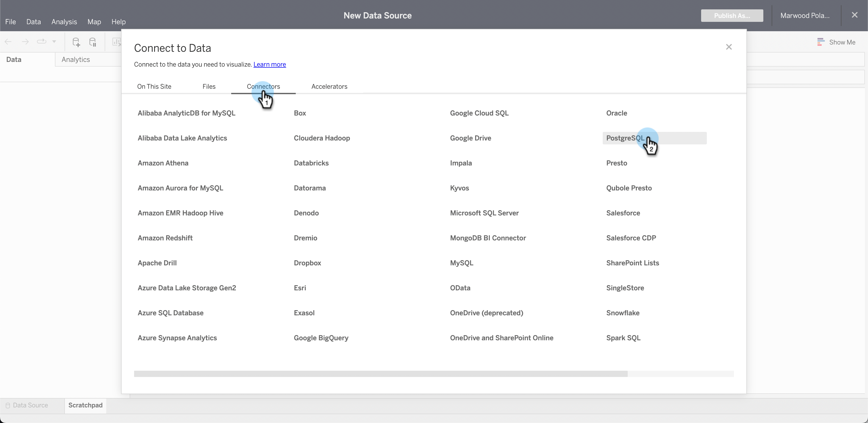
Task: Open the Replay dropdown arrow in toolbar
Action: pyautogui.click(x=54, y=42)
